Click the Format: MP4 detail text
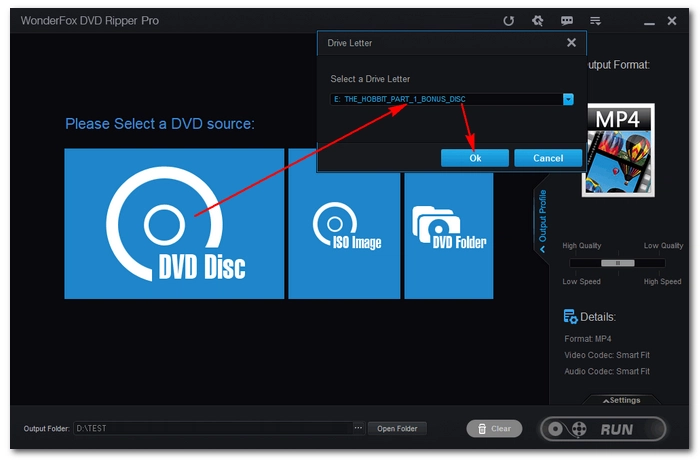 pos(588,339)
